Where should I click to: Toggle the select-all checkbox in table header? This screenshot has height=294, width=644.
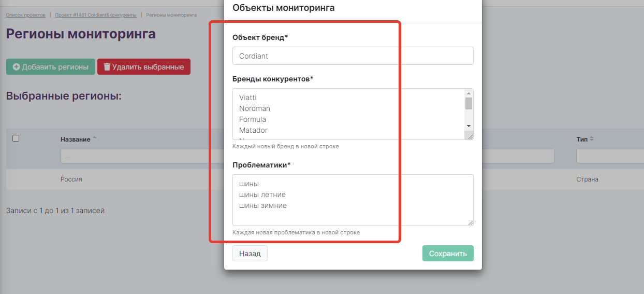click(x=16, y=138)
